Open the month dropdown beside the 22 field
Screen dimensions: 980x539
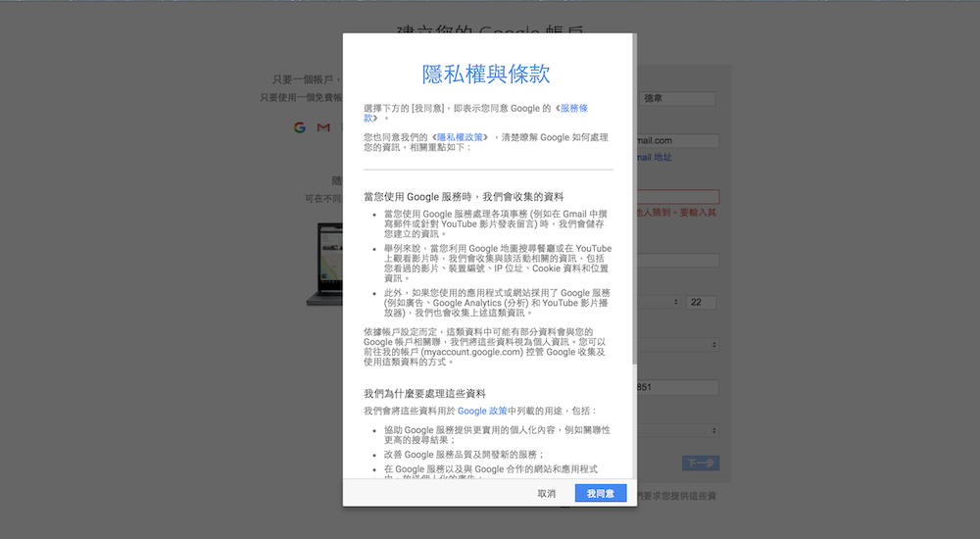coord(659,302)
